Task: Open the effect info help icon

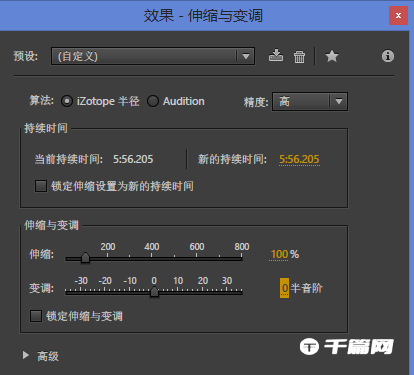Action: tap(388, 56)
